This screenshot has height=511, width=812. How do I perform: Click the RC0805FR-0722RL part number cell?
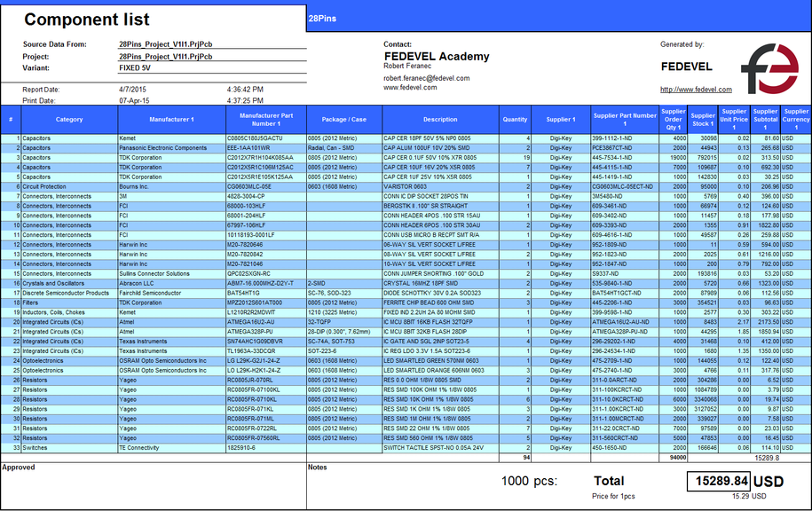tap(266, 428)
